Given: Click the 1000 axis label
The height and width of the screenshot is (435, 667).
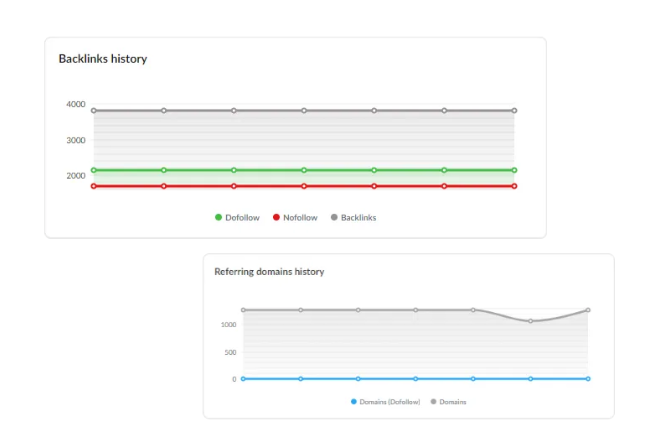Looking at the screenshot, I should 228,325.
